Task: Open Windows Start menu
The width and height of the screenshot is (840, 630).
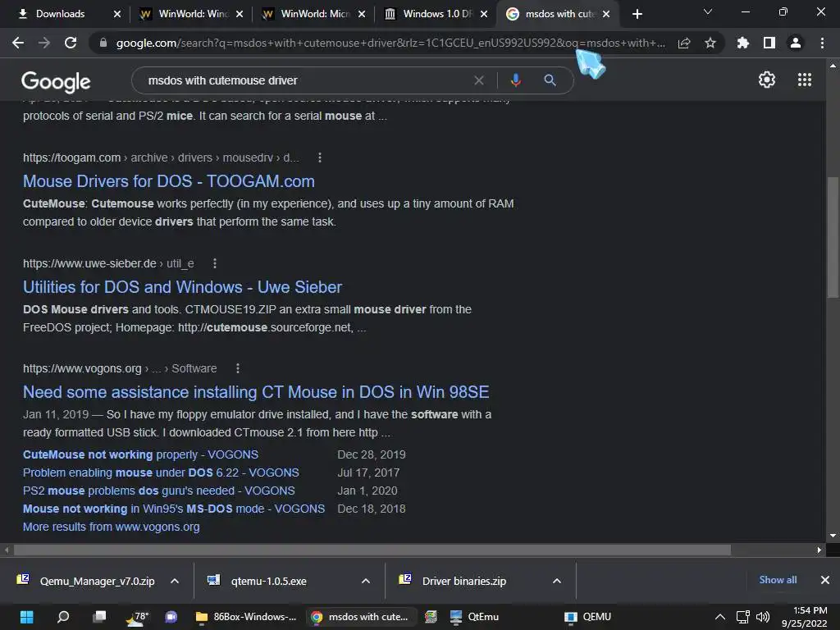Action: click(26, 617)
